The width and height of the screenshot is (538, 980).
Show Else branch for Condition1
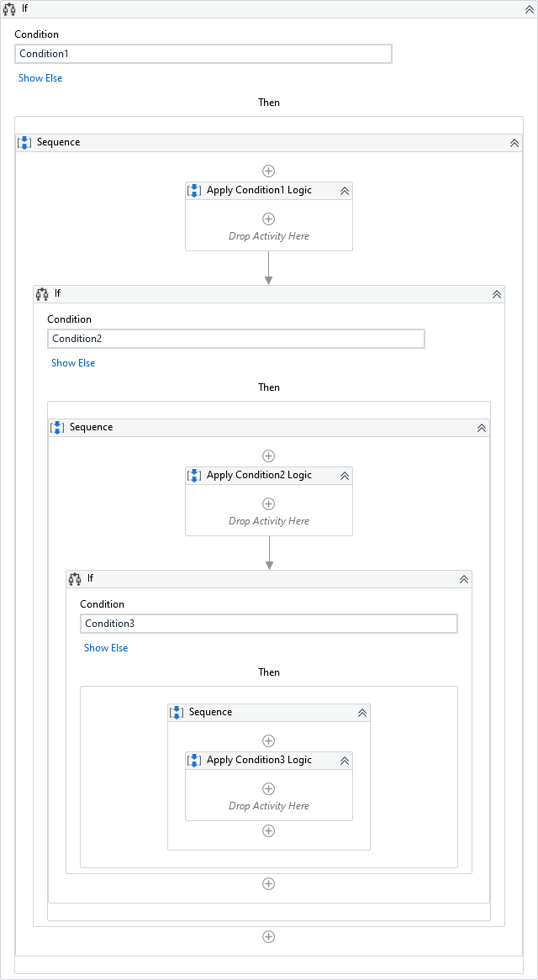(x=40, y=78)
